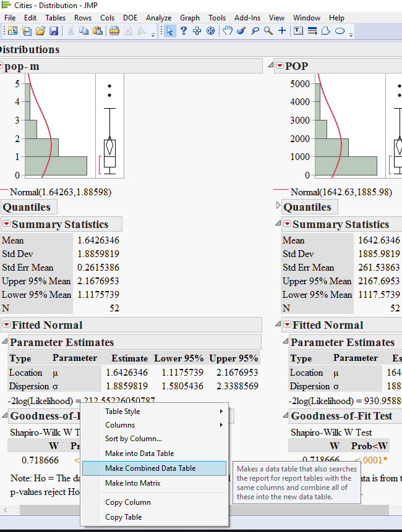The height and width of the screenshot is (532, 402).
Task: Open the Add-Ins menu
Action: [x=247, y=18]
